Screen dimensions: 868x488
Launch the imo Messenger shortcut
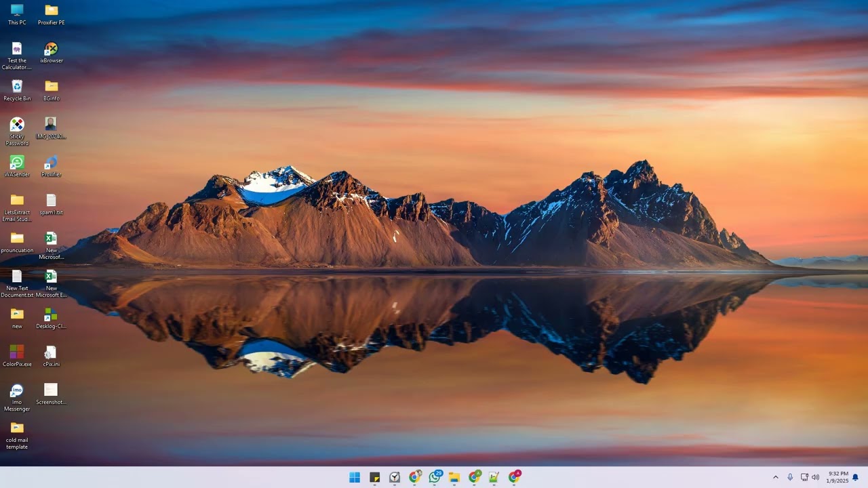(x=17, y=397)
